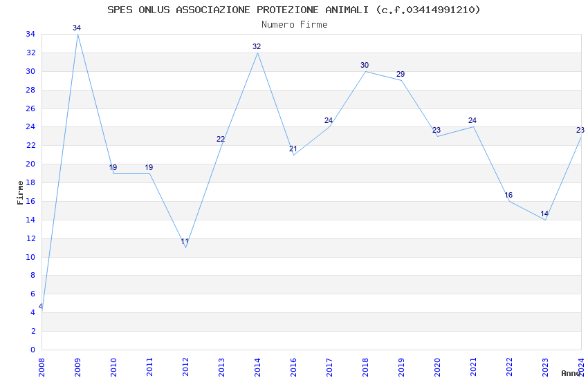Click the subtitle Numero Firme
The width and height of the screenshot is (588, 380).
coord(295,25)
